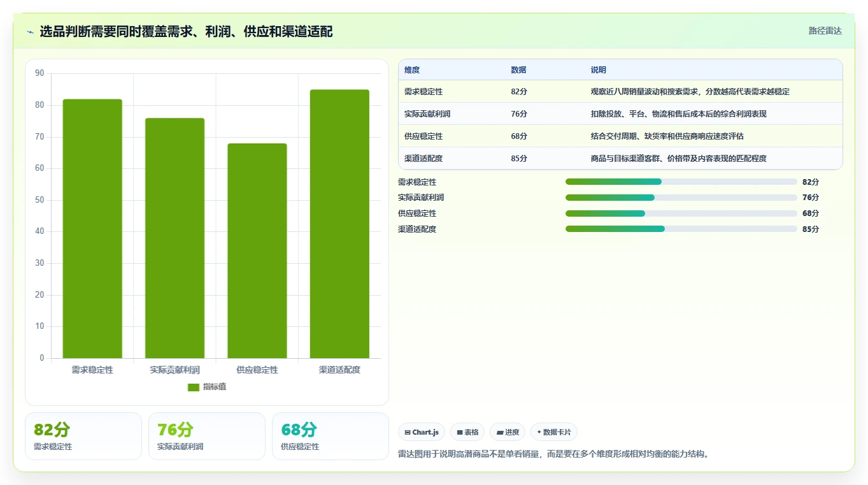Click the 供应稳定性 bar in chart
This screenshot has width=868, height=485.
[257, 251]
